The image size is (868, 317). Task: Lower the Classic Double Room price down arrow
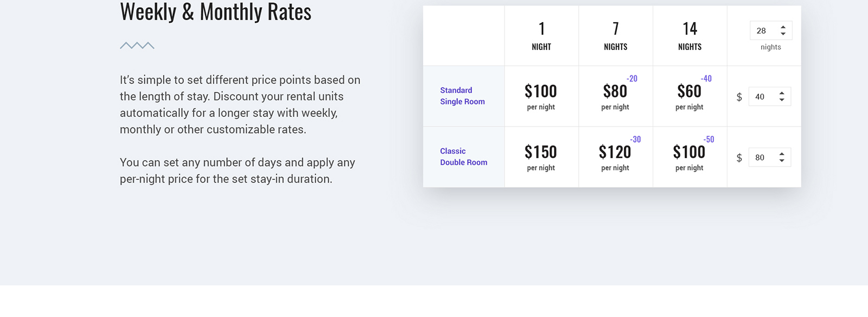(x=782, y=161)
